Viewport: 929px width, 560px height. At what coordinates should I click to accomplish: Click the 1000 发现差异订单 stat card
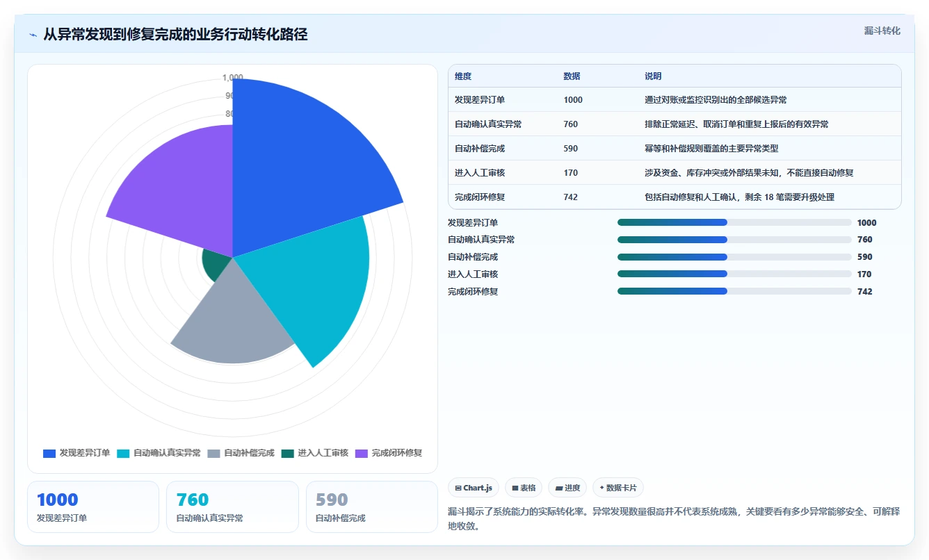pos(93,507)
